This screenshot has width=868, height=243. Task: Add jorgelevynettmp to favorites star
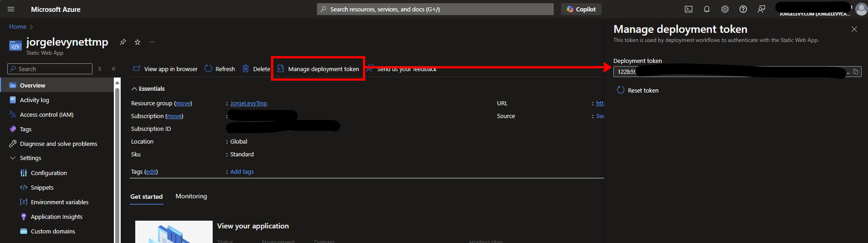coord(138,42)
